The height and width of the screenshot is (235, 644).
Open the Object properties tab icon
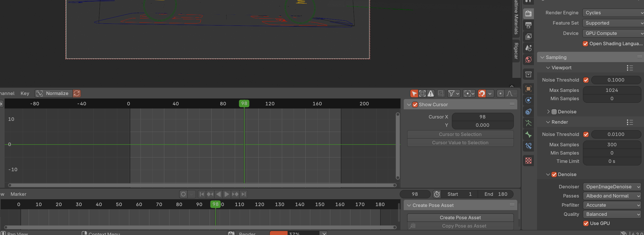pos(528,89)
